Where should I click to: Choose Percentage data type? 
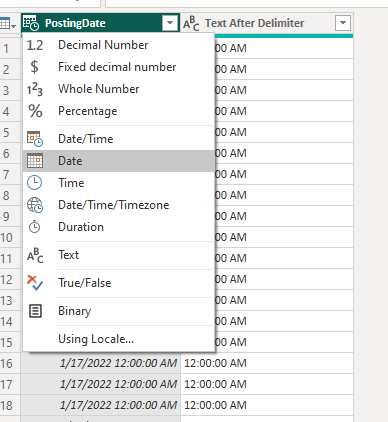[119, 111]
